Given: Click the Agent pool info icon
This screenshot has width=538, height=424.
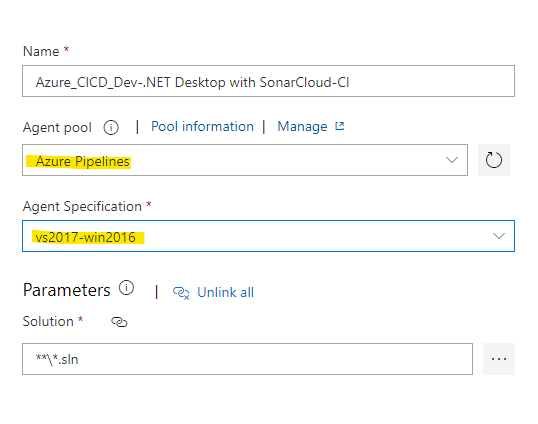Looking at the screenshot, I should [x=111, y=128].
